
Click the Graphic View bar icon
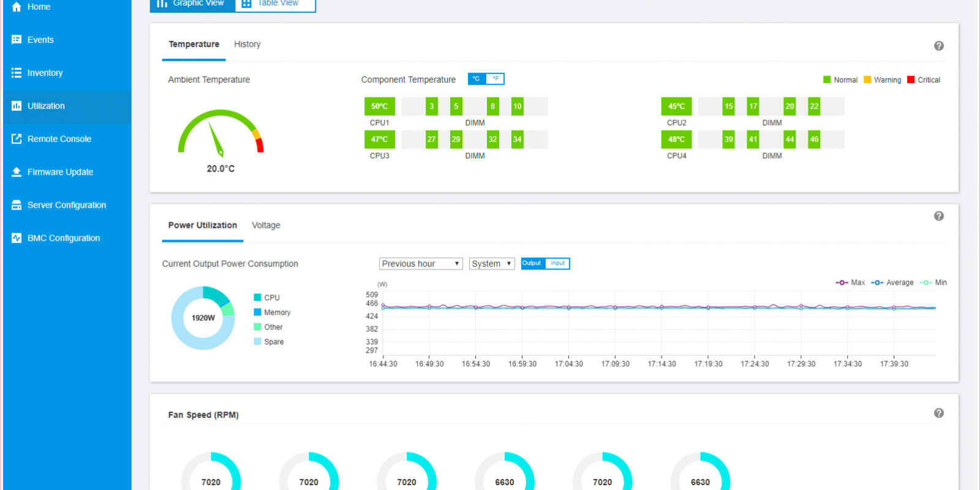(162, 3)
